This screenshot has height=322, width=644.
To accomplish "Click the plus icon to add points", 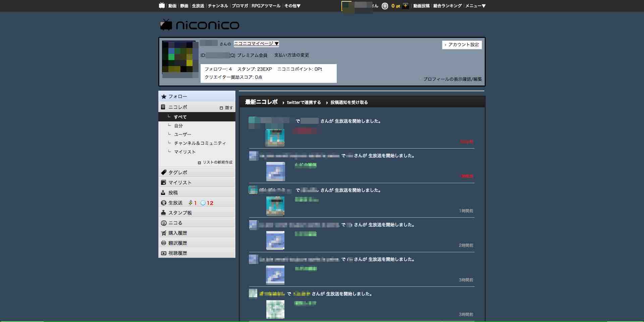I will click(x=405, y=6).
